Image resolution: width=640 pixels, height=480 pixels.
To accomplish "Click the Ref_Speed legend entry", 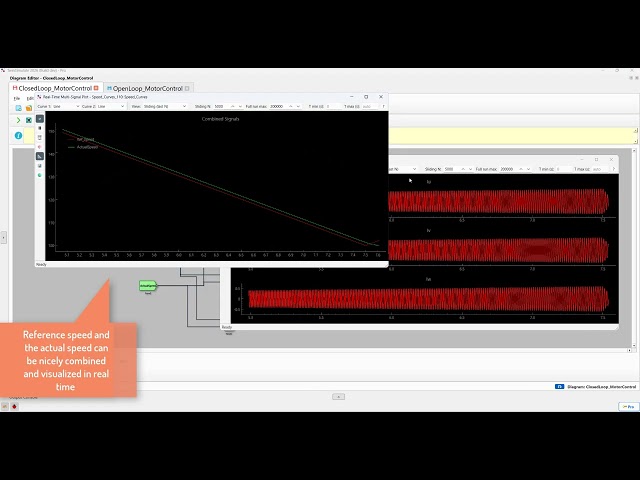I will coord(82,140).
